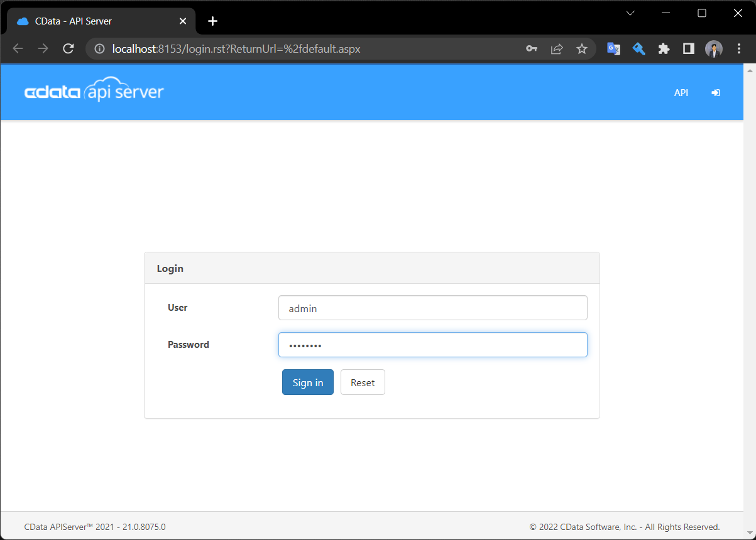Click the address bar URL
This screenshot has height=540, width=756.
(236, 48)
